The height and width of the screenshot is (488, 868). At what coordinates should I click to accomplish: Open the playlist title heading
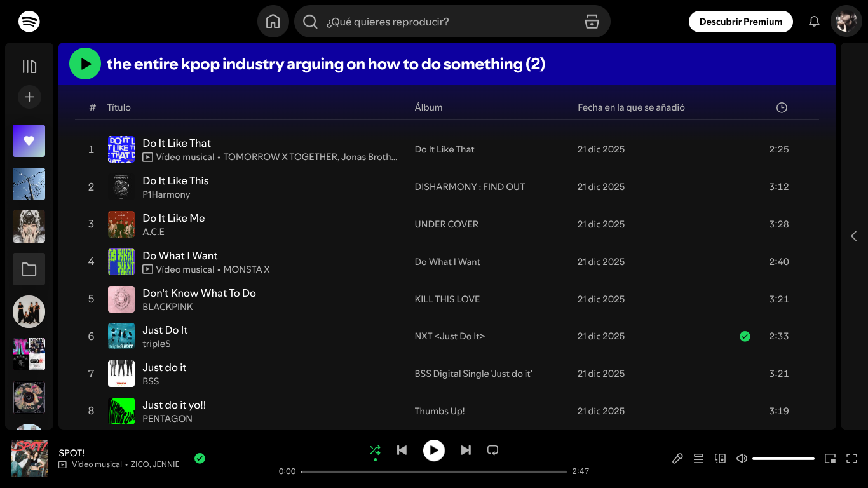tap(326, 64)
